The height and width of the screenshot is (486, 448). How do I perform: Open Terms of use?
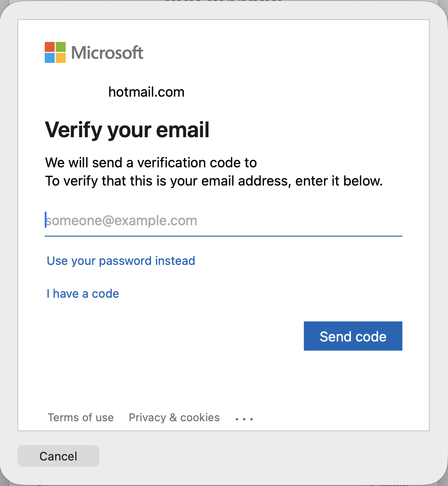81,418
